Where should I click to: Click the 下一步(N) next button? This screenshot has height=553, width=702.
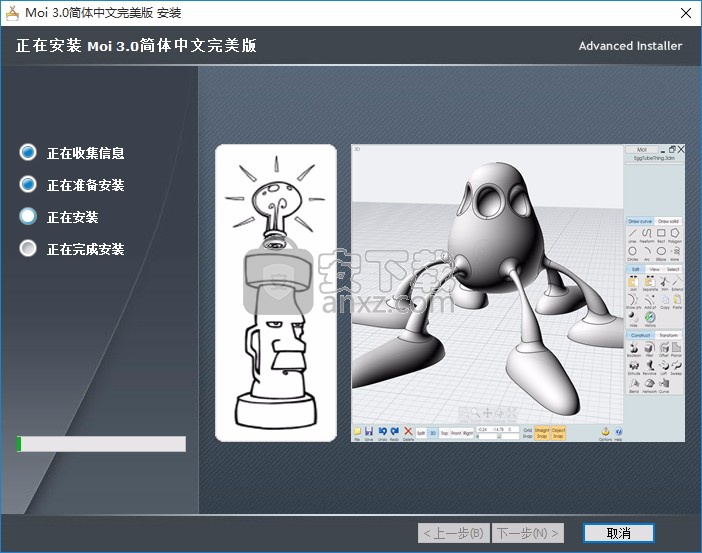pyautogui.click(x=527, y=533)
